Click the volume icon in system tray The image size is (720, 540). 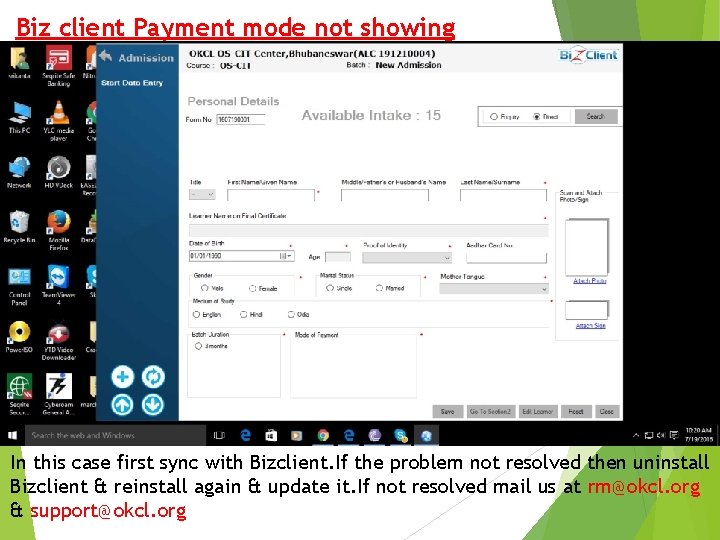[x=661, y=435]
